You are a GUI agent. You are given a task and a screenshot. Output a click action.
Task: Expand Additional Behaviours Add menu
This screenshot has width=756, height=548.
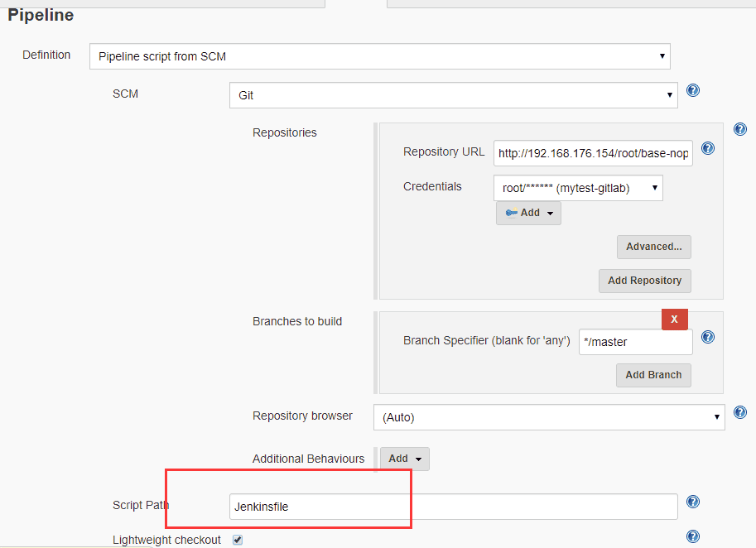[404, 459]
